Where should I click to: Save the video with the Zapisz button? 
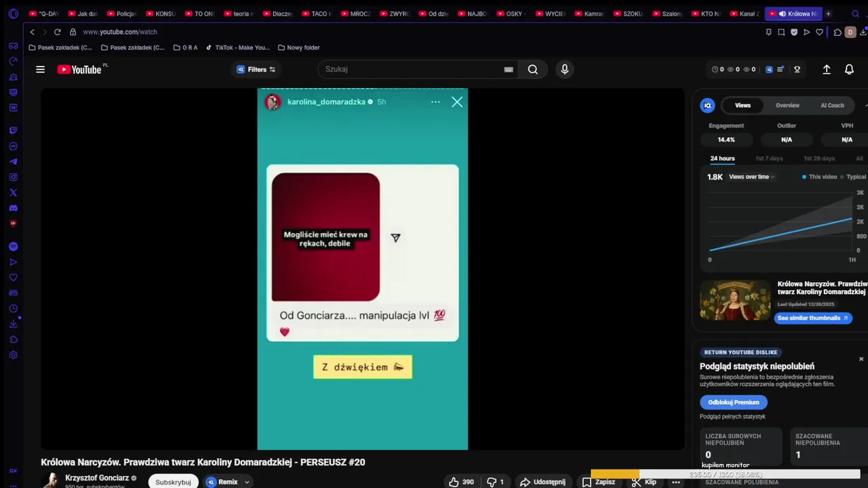[599, 482]
